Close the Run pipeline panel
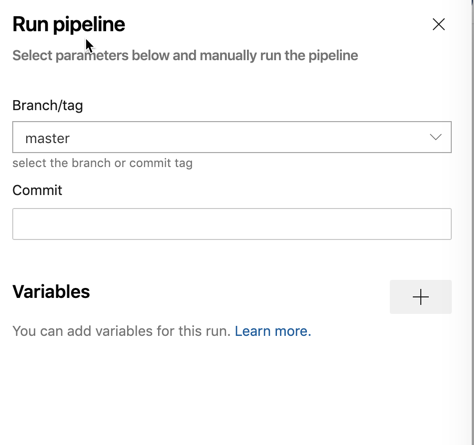The width and height of the screenshot is (474, 445). pos(438,24)
